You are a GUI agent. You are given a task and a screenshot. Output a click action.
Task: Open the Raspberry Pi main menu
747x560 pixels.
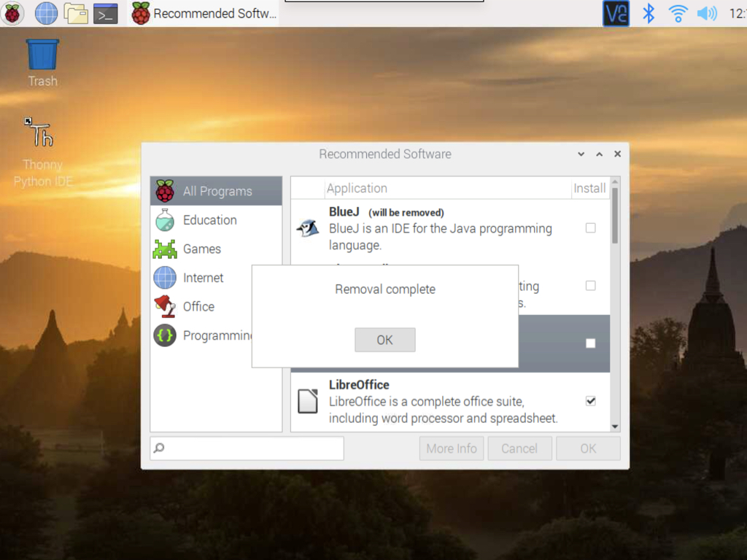(x=13, y=13)
